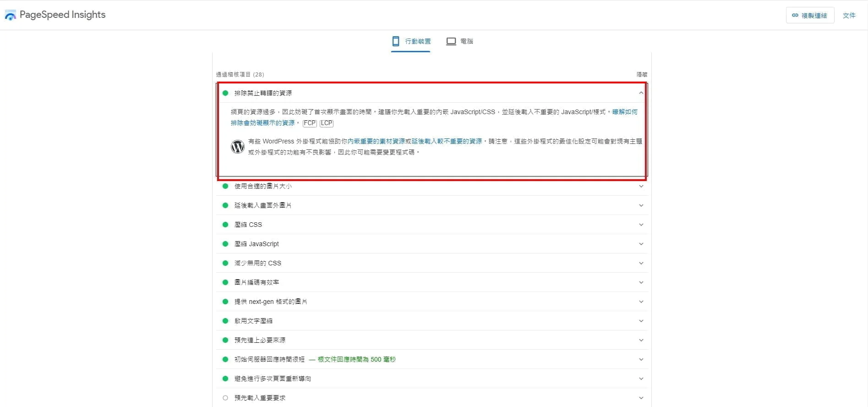Click the 延後載入畫面外圖片 audit title
The height and width of the screenshot is (407, 868).
[x=263, y=205]
